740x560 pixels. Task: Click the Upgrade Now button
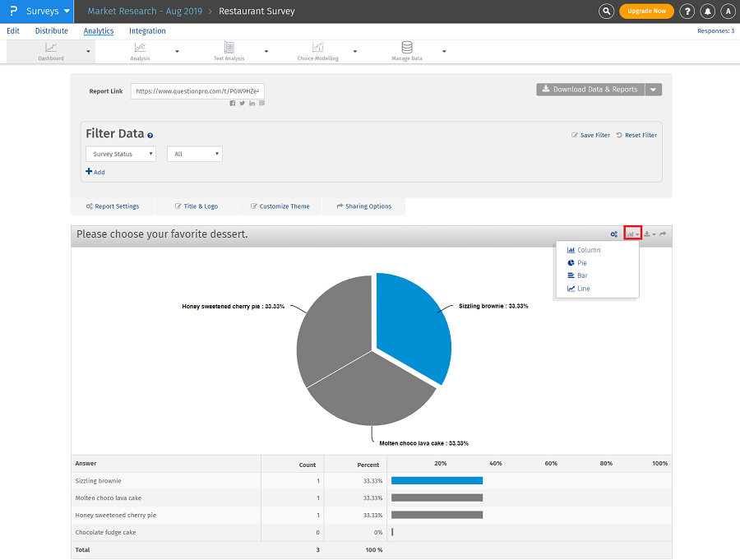click(646, 12)
